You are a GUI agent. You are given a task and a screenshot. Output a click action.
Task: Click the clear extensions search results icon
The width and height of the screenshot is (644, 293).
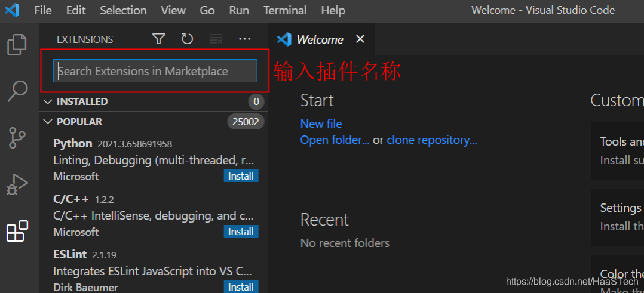(216, 39)
